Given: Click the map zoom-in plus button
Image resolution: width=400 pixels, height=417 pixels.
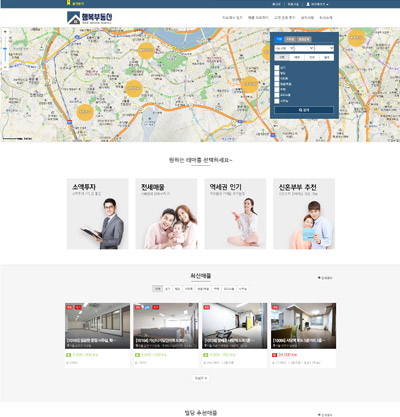Looking at the screenshot, I should pyautogui.click(x=5, y=32).
